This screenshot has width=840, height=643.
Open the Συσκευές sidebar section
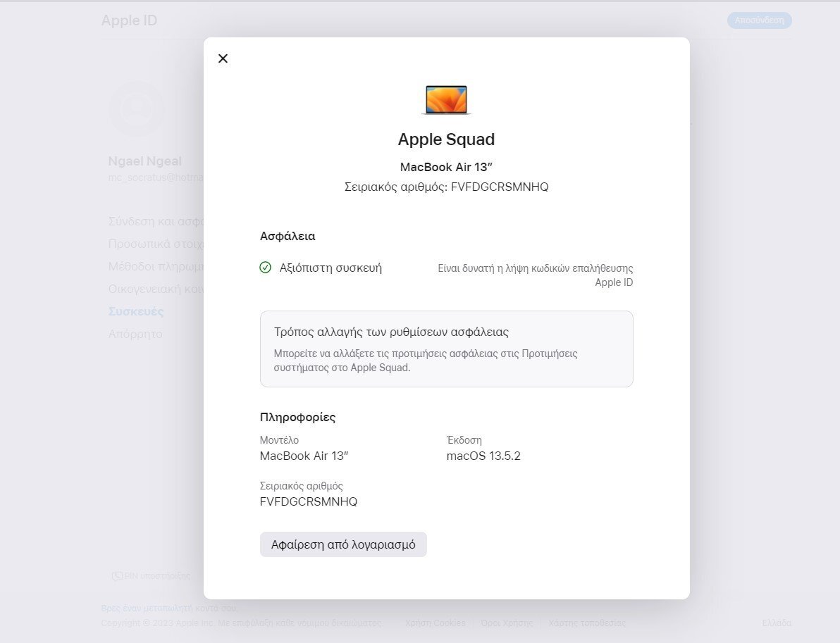(136, 311)
